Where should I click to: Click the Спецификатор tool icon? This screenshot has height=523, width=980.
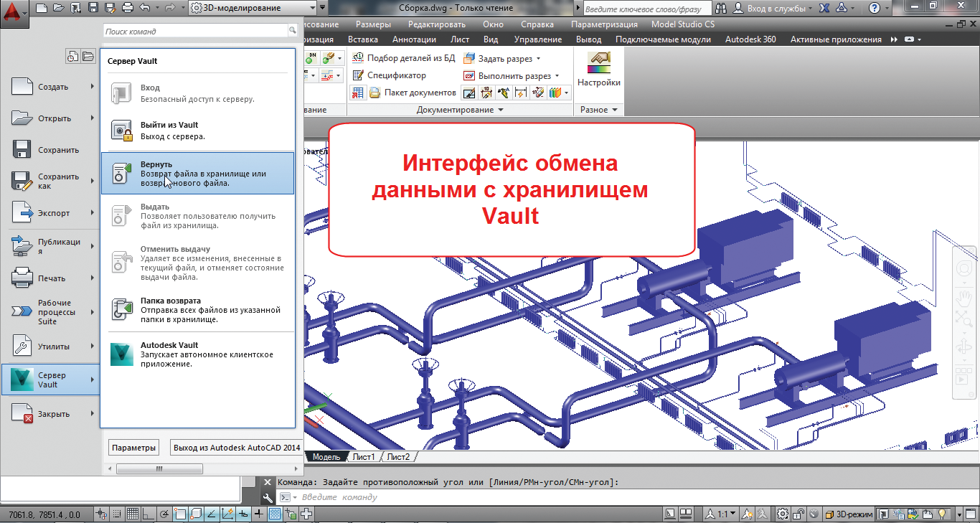pos(359,75)
